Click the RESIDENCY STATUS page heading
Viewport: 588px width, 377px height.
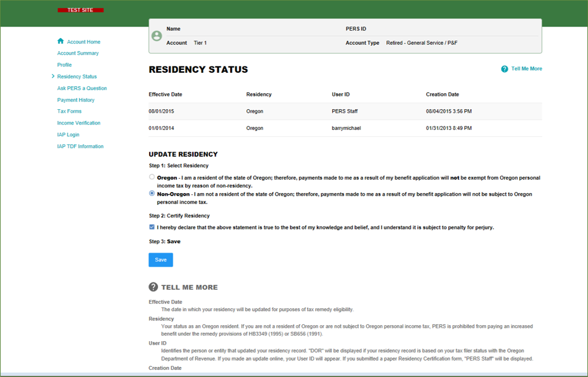point(198,70)
